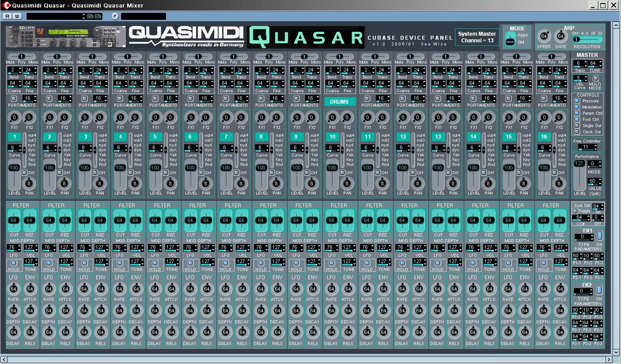Screen dimensions: 621x364
Task: Click the channel 1 FX2 send knob
Action: pos(29,118)
